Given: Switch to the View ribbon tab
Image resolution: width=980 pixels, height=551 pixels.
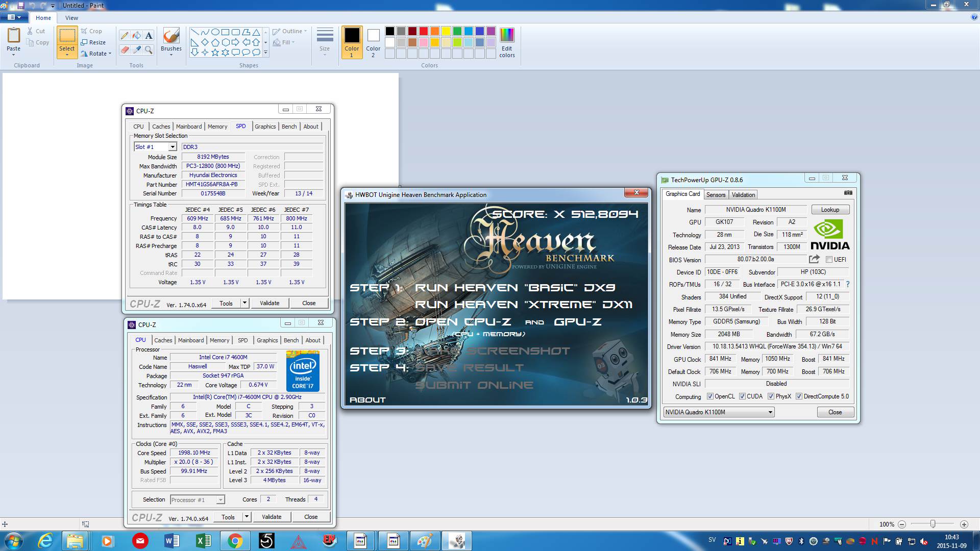Looking at the screenshot, I should pos(71,18).
